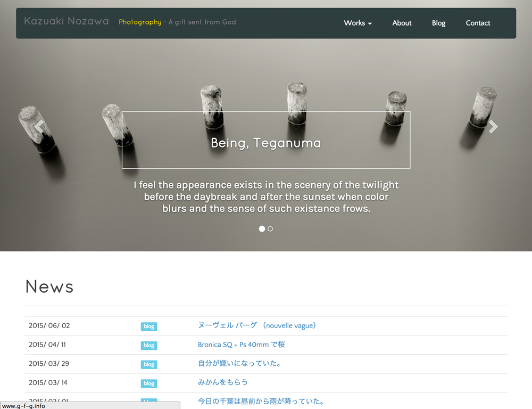Click the previous slide arrow on carousel
This screenshot has width=532, height=409.
(x=39, y=127)
